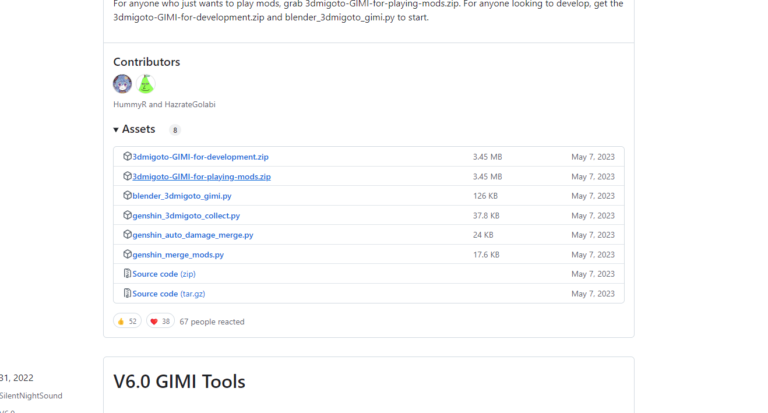Download 3dmigoto-GIMI-for-playing-mods.zip
768x413 pixels.
[201, 177]
